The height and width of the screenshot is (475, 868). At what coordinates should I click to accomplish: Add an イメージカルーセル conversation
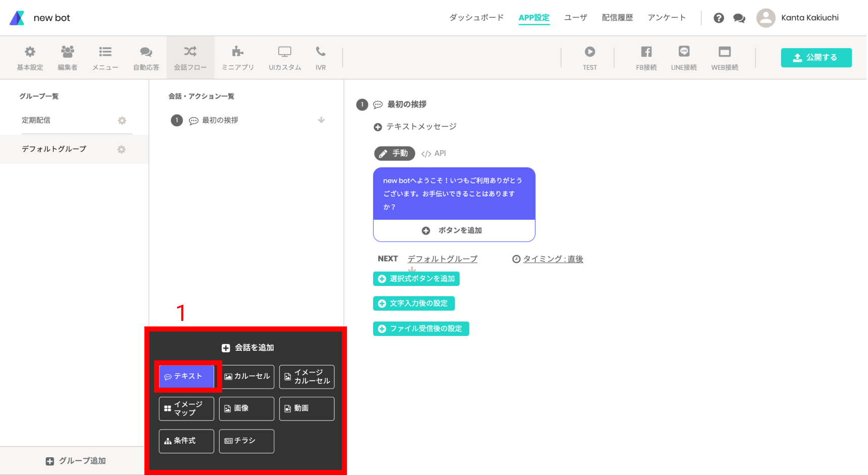coord(307,377)
